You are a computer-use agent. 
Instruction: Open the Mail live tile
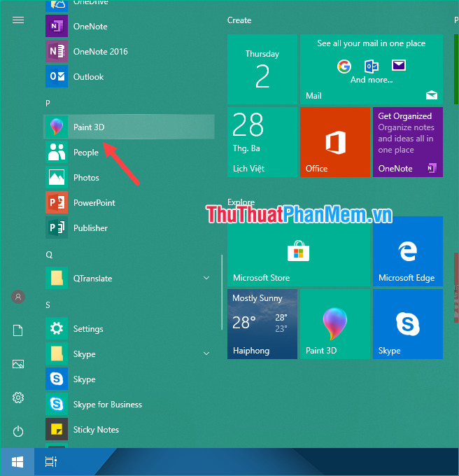372,69
